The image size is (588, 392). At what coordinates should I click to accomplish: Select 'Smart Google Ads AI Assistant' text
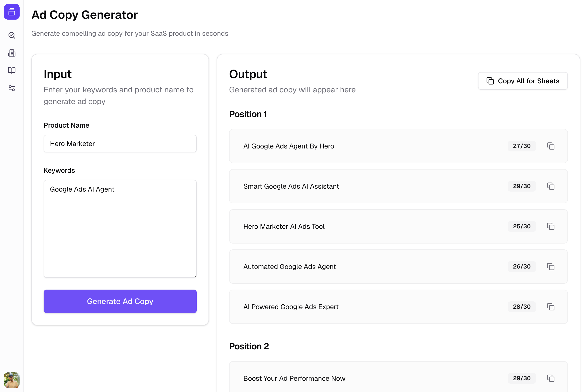coord(291,186)
